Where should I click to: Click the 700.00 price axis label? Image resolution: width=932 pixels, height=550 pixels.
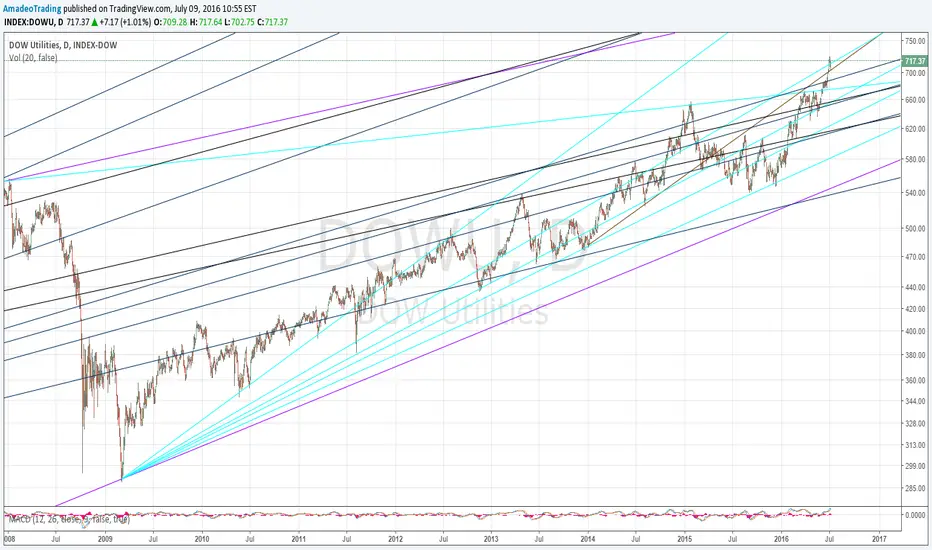coord(915,73)
